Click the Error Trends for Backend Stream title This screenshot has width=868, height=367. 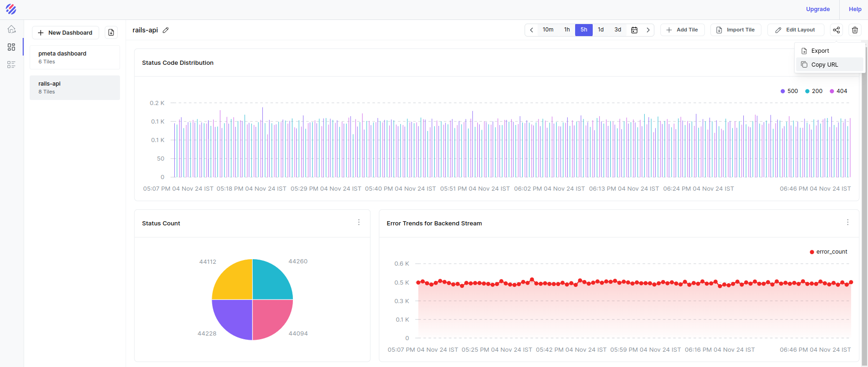click(x=434, y=224)
